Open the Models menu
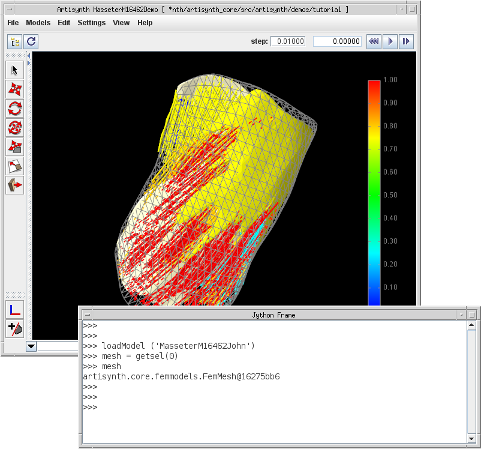 pyautogui.click(x=38, y=23)
